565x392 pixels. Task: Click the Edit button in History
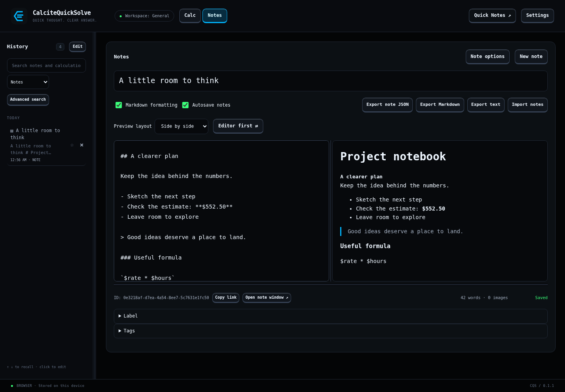click(78, 47)
